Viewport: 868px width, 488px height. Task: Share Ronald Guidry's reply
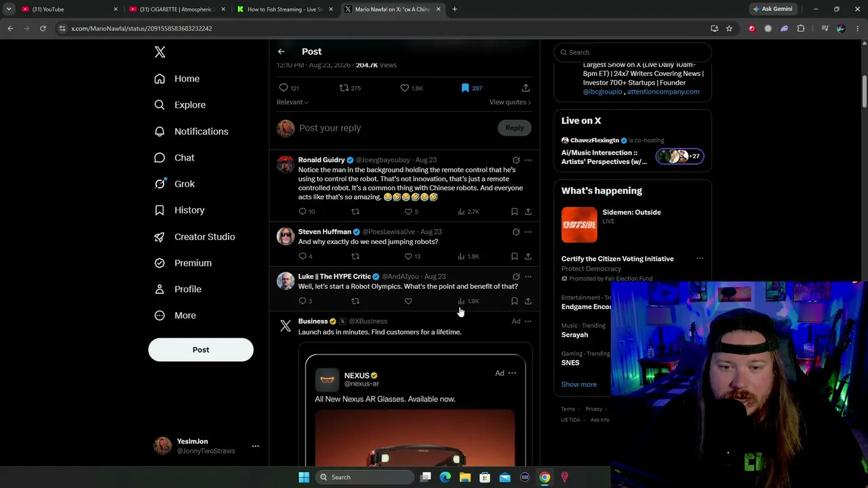click(x=528, y=212)
